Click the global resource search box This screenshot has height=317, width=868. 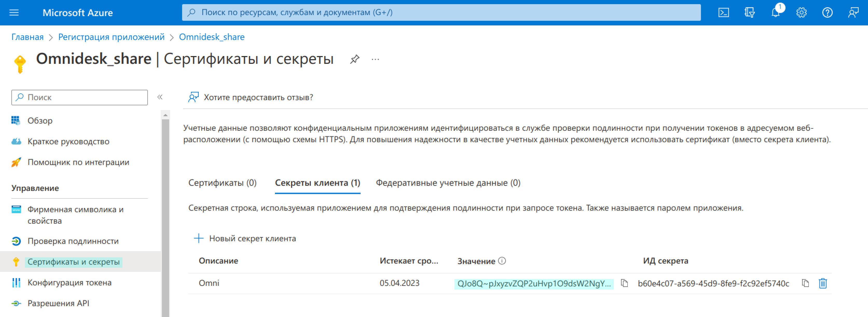coord(441,12)
